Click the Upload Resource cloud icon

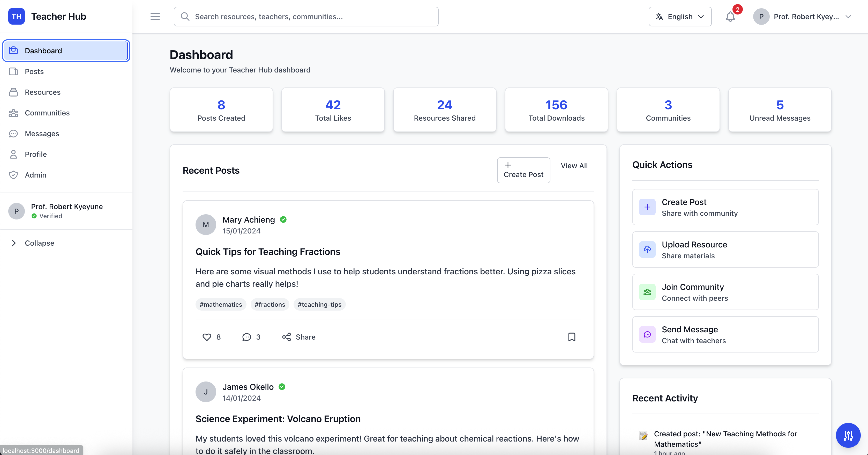click(647, 249)
